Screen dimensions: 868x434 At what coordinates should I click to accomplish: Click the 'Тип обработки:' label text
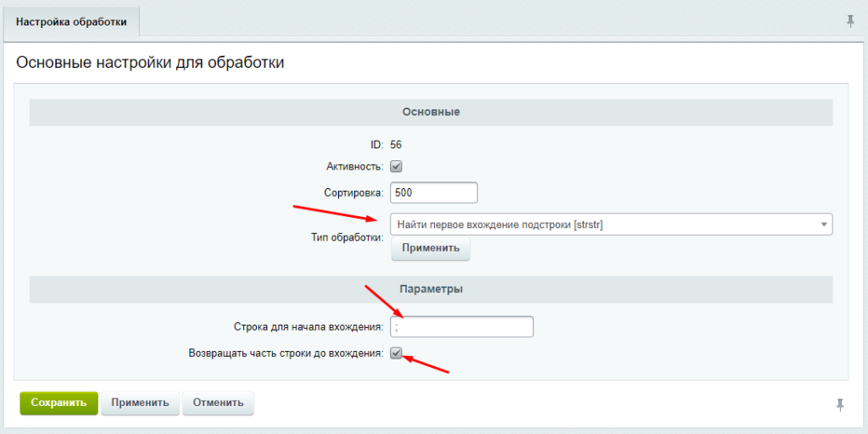[x=347, y=237]
